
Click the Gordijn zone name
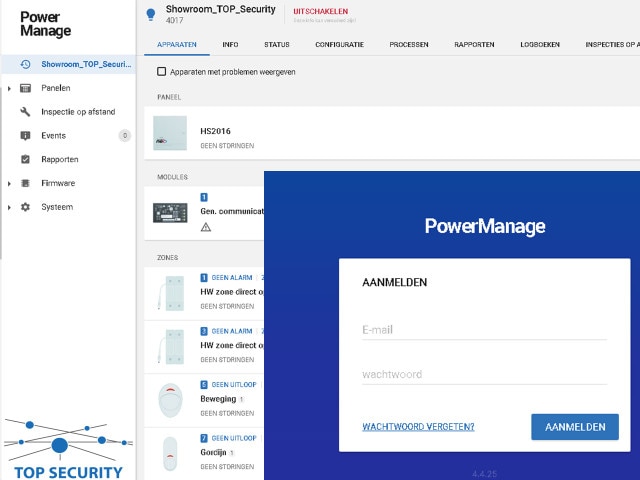pyautogui.click(x=213, y=452)
